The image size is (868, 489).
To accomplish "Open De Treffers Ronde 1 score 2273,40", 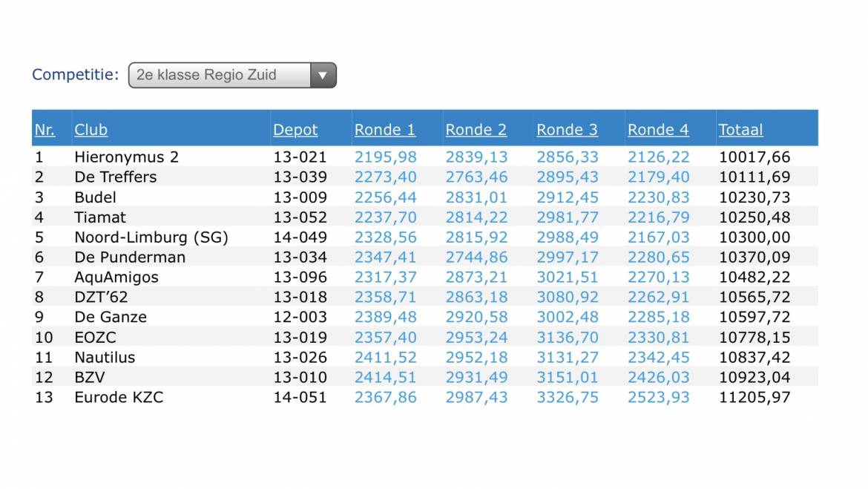I will pos(385,177).
